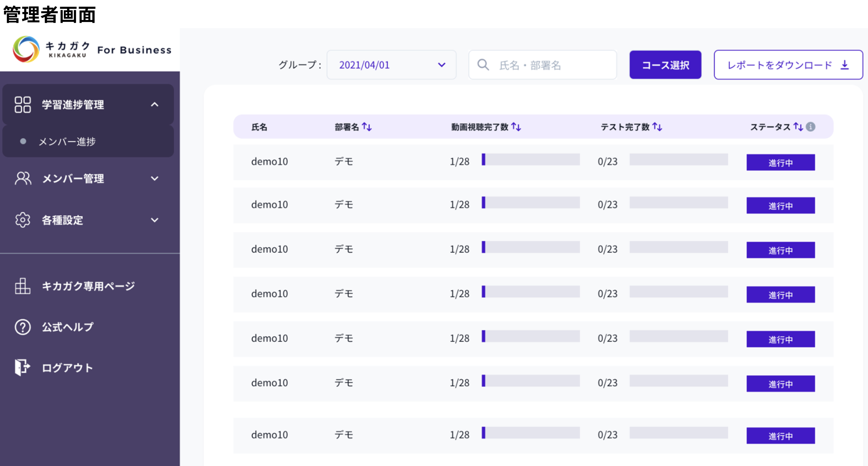868x466 pixels.
Task: Open 公式ヘルプ menu item
Action: click(67, 327)
